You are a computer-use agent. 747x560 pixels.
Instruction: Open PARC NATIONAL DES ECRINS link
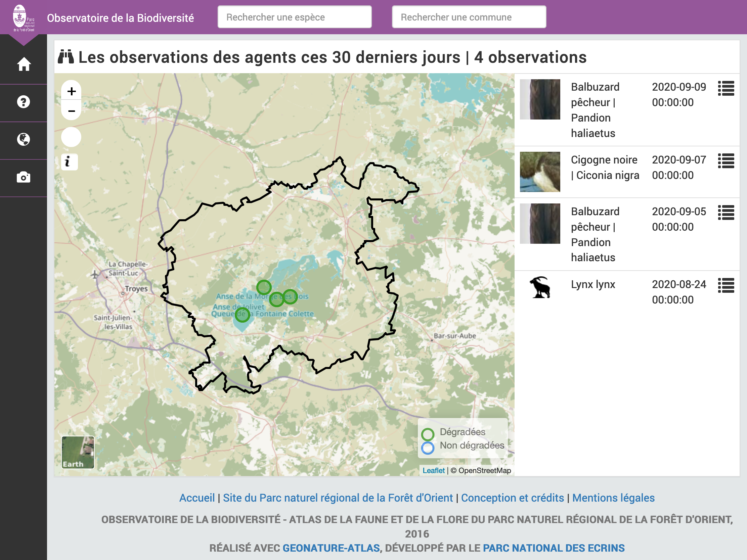[x=554, y=548]
